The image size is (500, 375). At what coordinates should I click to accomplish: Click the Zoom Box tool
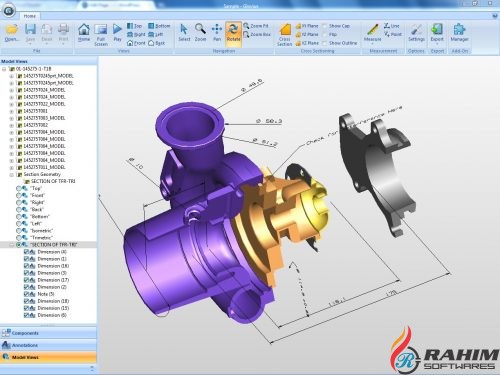pyautogui.click(x=257, y=34)
